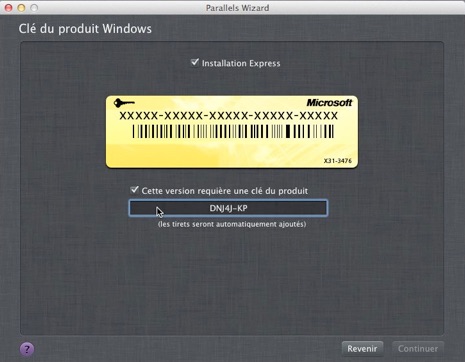Click the key icon on the yellow card

coord(124,103)
